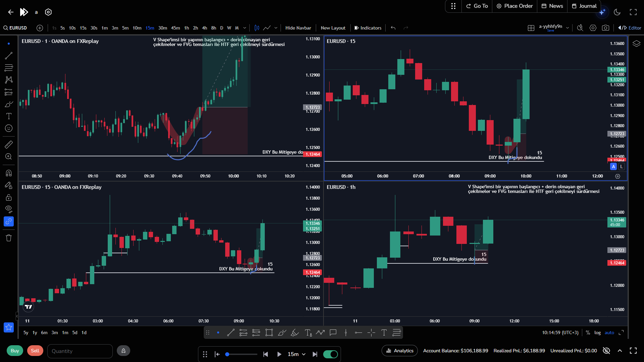This screenshot has height=362, width=644.
Task: Open the Indicators panel
Action: 368,28
